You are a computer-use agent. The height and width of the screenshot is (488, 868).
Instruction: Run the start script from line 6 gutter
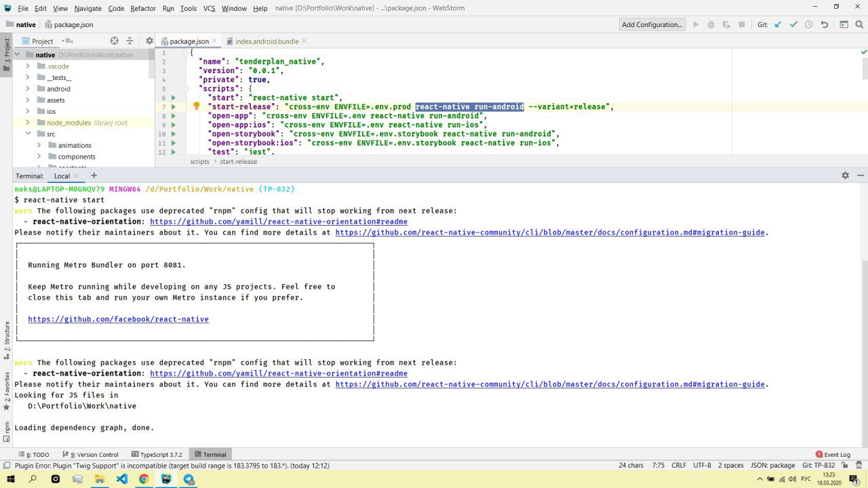click(174, 98)
